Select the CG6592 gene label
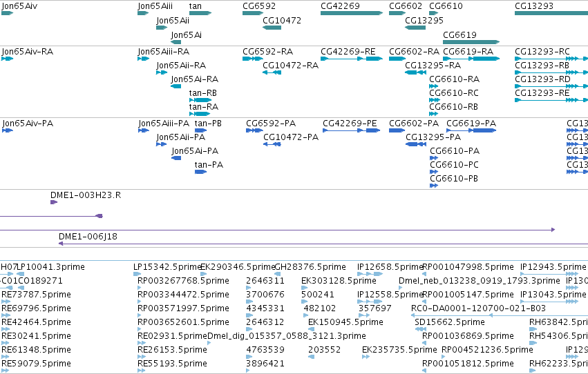588x374 pixels. click(259, 6)
